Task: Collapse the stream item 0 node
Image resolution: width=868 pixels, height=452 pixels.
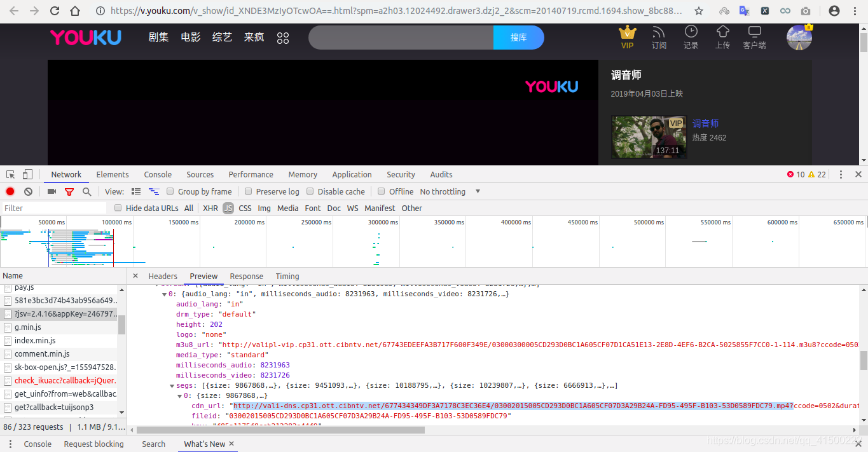Action: tap(164, 294)
